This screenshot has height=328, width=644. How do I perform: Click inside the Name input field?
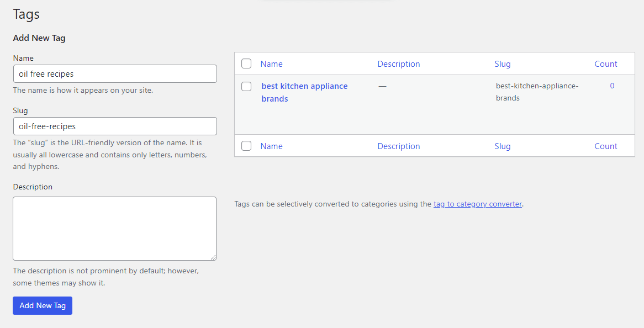[x=114, y=73]
